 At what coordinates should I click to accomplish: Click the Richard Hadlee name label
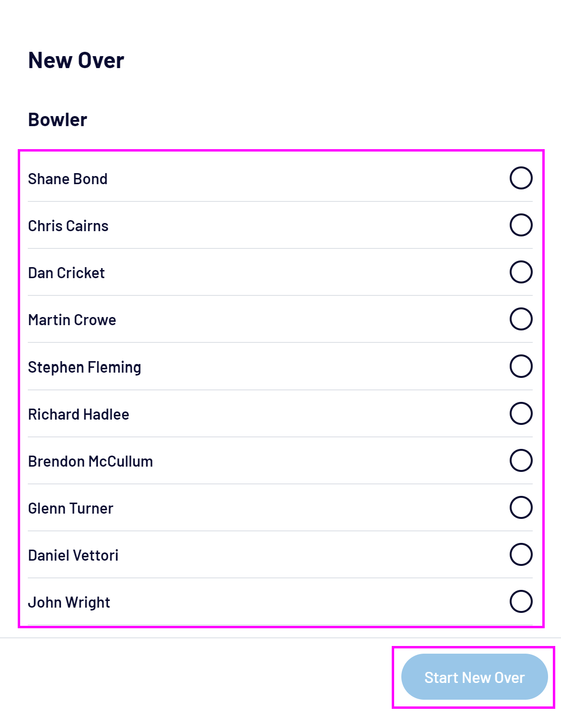point(79,414)
